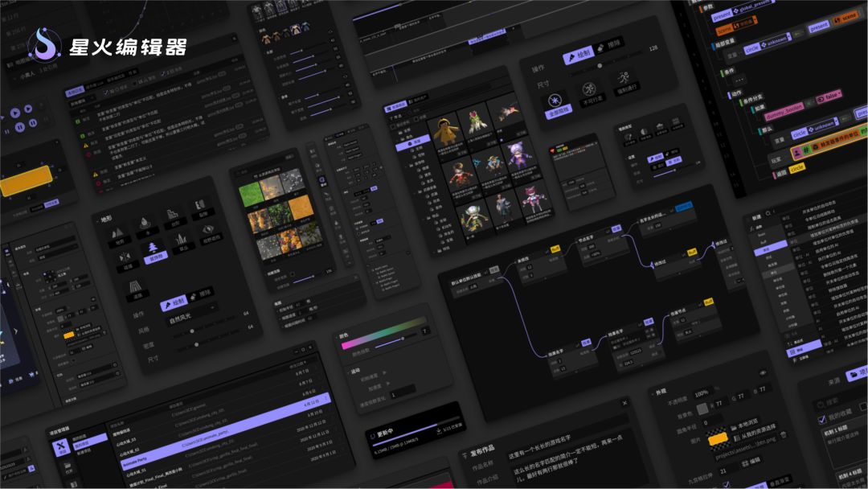Select the highlighted purple category in right list

[x=770, y=249]
